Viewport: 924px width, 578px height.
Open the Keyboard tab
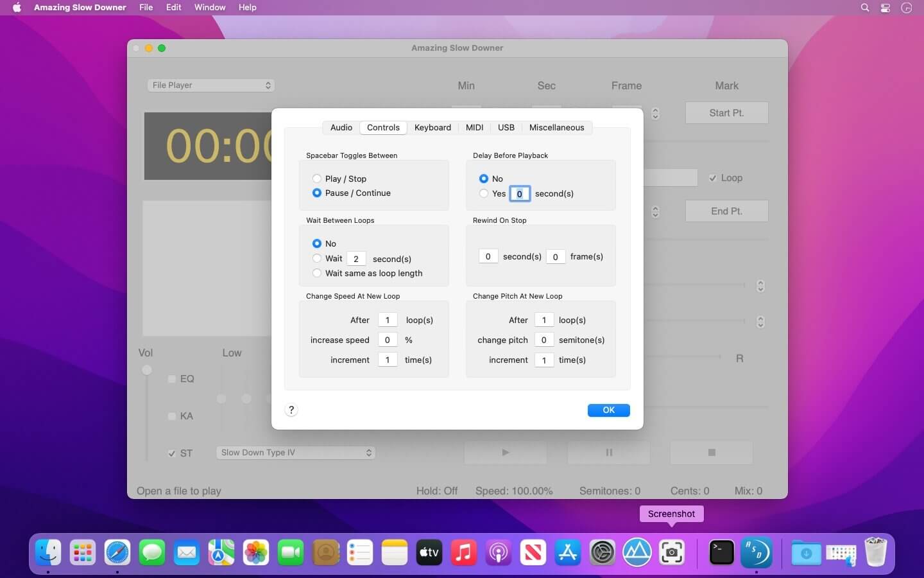click(x=432, y=127)
